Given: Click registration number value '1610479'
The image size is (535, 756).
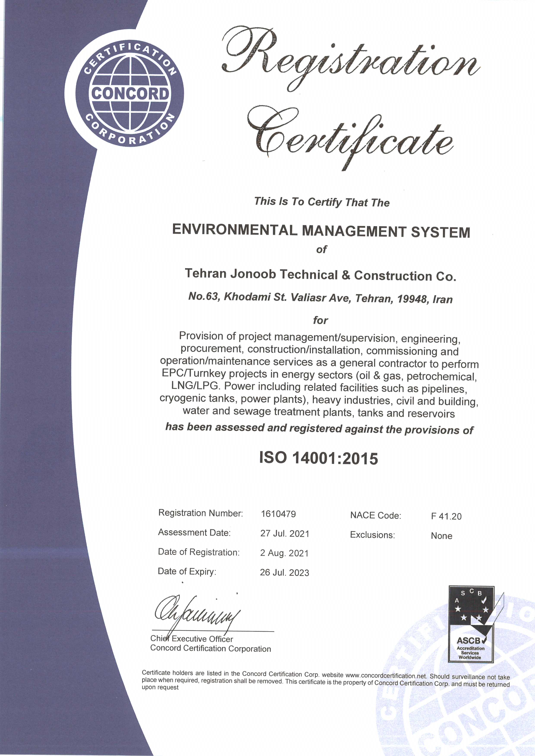Looking at the screenshot, I should pyautogui.click(x=278, y=514).
